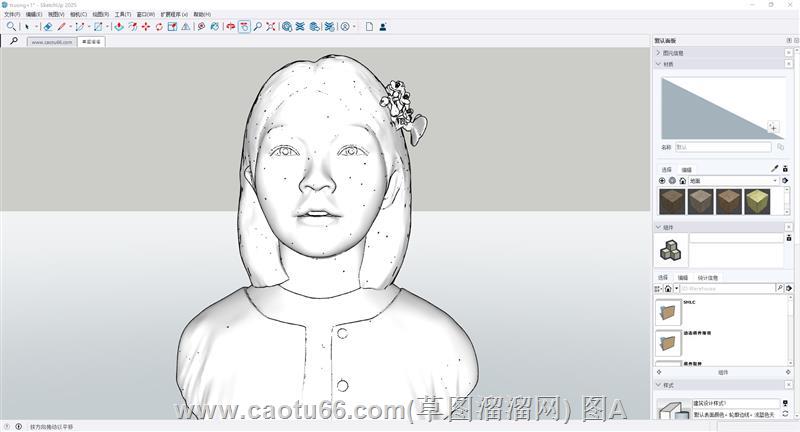Select the active Pan hand tool
Viewport: 800px width, 432px height.
click(244, 27)
